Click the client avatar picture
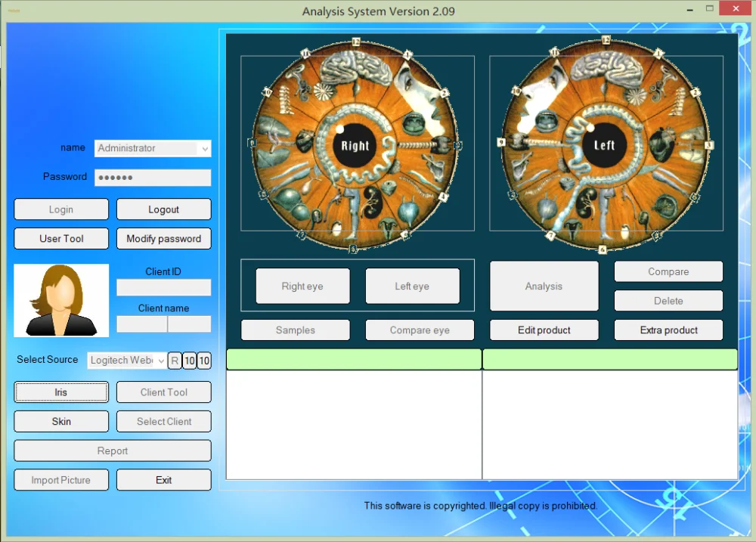The image size is (756, 542). (61, 300)
